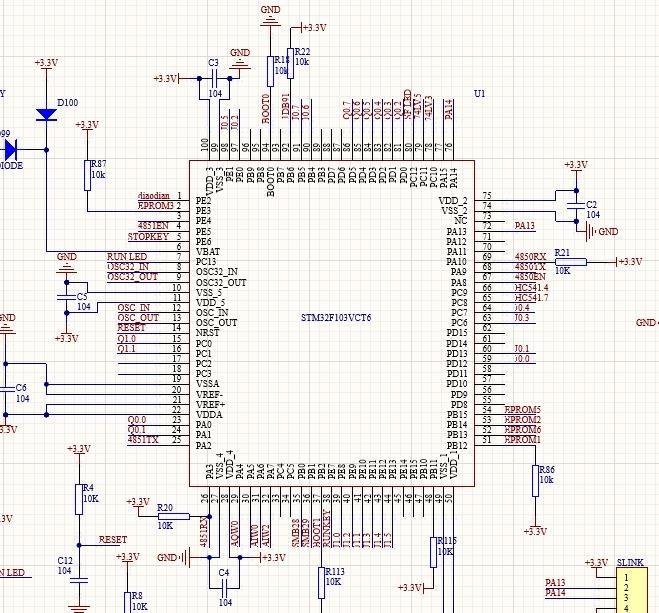Select the Q0.0 label at pin 23
Image resolution: width=659 pixels, height=613 pixels.
click(137, 419)
